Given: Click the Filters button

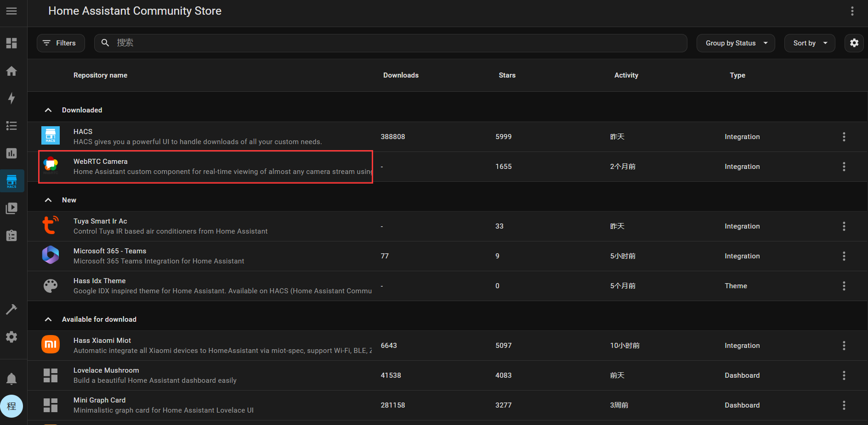Looking at the screenshot, I should (61, 43).
